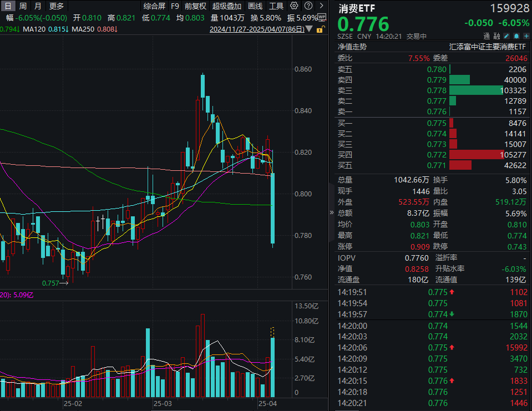Click the help question mark icon
The height and width of the screenshot is (411, 532).
pyautogui.click(x=307, y=6)
